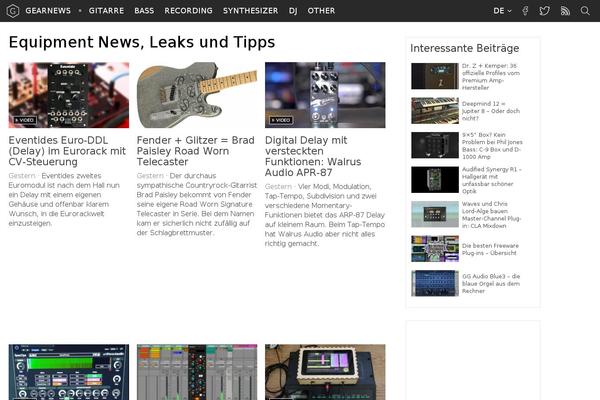The image size is (600, 400).
Task: Open Die besten Freeware Plug-ins link
Action: (x=490, y=249)
